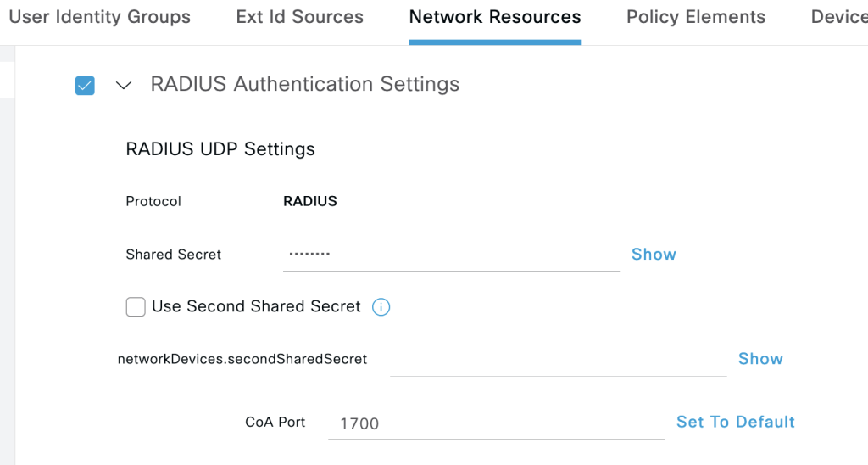Click the secondSharedSecret input field
868x465 pixels.
point(558,360)
